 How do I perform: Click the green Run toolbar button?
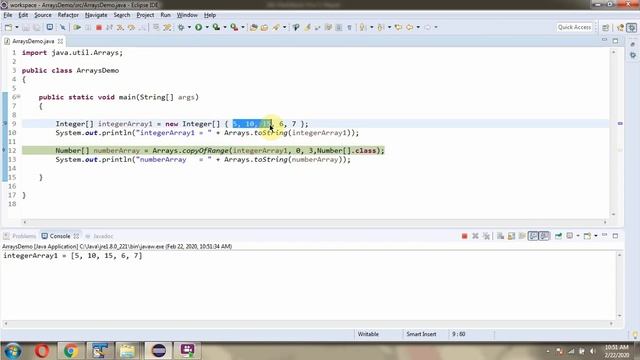(199, 27)
